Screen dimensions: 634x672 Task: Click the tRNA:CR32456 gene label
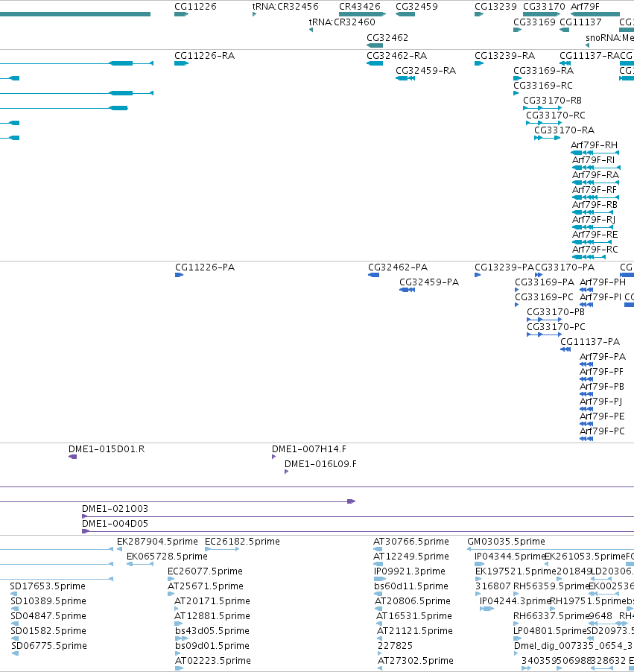click(285, 7)
